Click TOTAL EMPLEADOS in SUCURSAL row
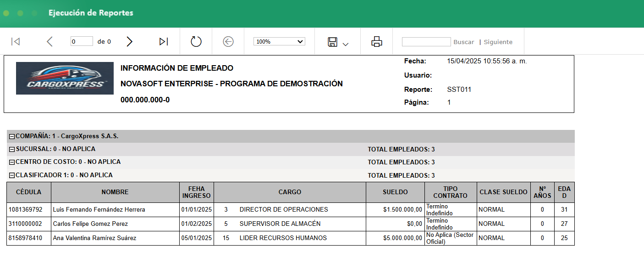The image size is (644, 269). click(x=401, y=149)
